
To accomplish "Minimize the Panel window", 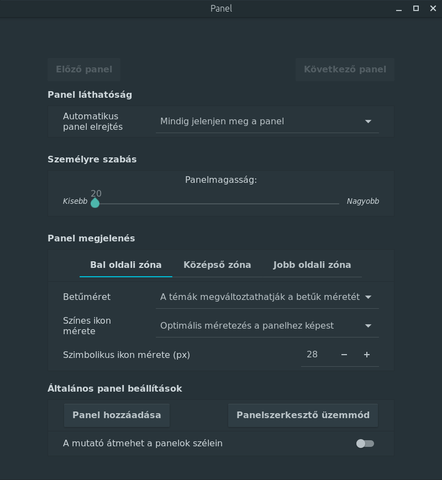I will click(399, 9).
